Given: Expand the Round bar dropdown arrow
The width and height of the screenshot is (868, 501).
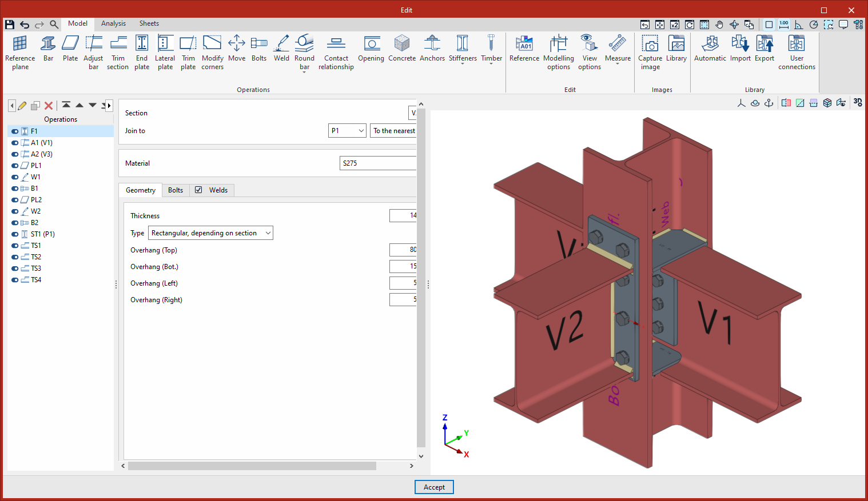Looking at the screenshot, I should pos(304,72).
